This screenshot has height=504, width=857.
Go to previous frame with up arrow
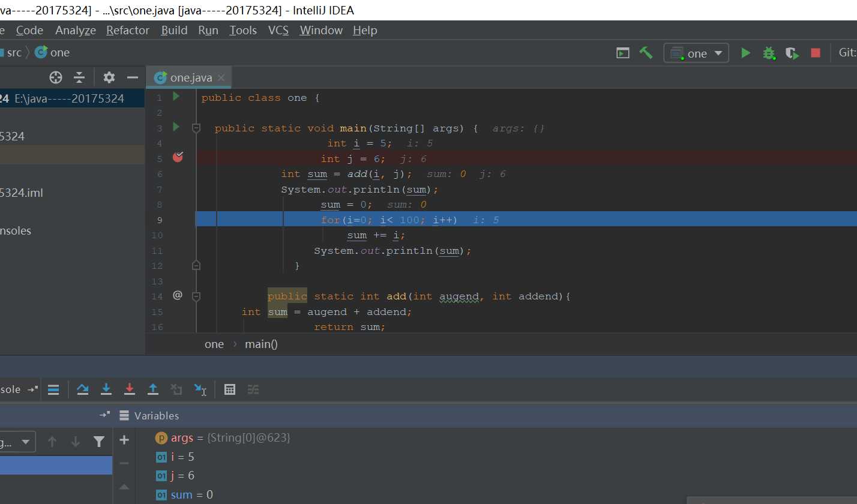[x=52, y=442]
